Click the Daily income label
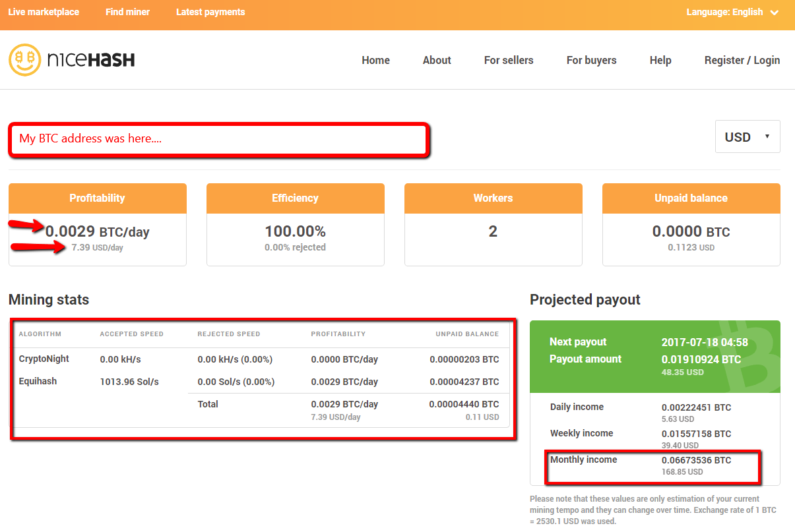This screenshot has width=795, height=532. [577, 407]
